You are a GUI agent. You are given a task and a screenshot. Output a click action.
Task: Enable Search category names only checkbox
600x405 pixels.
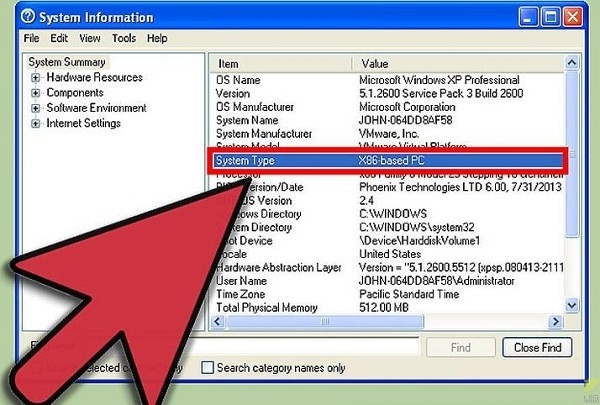(x=208, y=368)
